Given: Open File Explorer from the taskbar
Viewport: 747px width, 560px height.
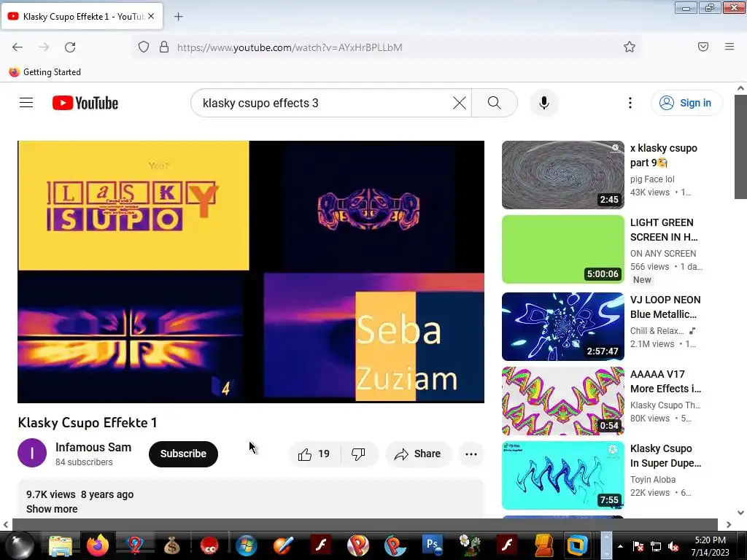Looking at the screenshot, I should click(61, 545).
